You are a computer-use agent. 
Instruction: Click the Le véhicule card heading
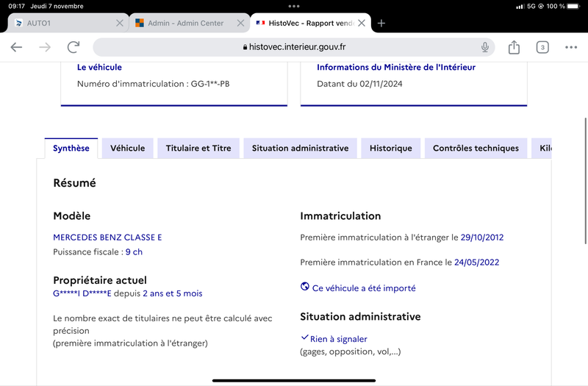(x=99, y=67)
